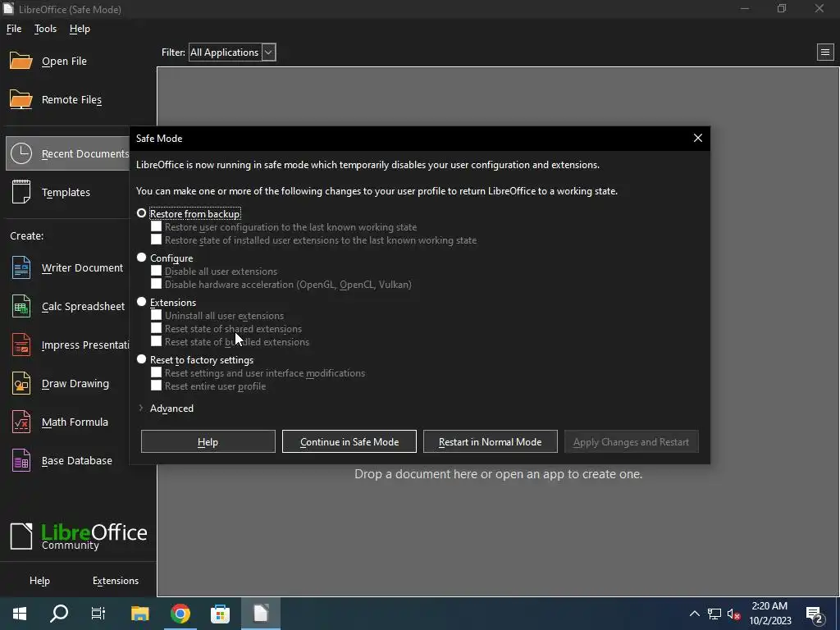
Task: Click Apply Changes and Restart button
Action: [x=631, y=441]
